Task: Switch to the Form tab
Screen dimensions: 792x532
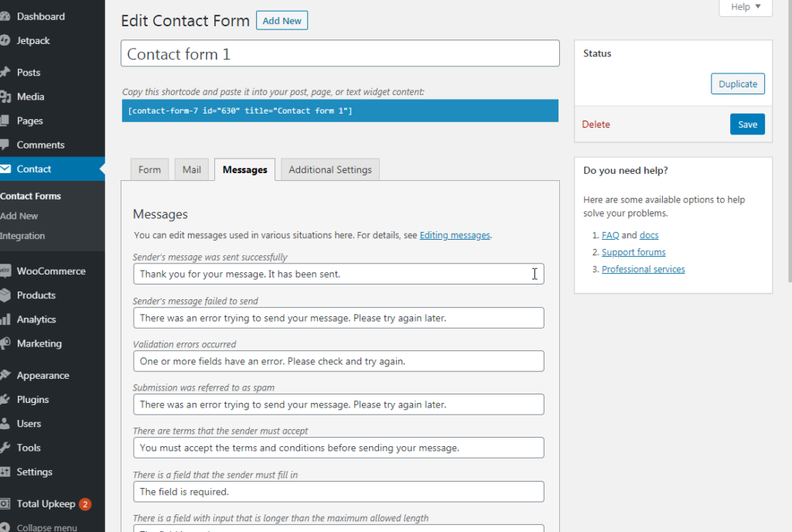Action: click(150, 170)
